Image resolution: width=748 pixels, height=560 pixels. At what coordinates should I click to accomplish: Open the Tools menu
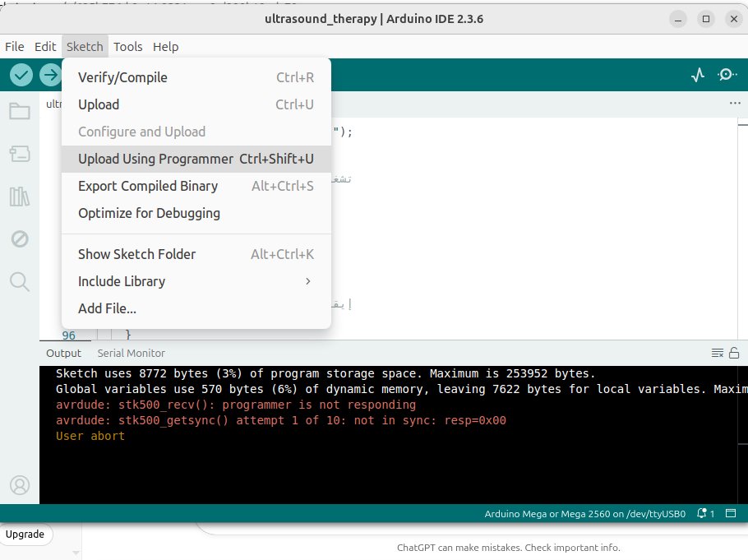[x=127, y=47]
